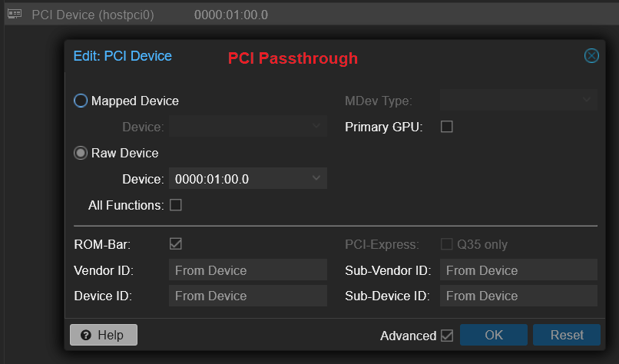619x364 pixels.
Task: Open Help documentation button
Action: [103, 335]
